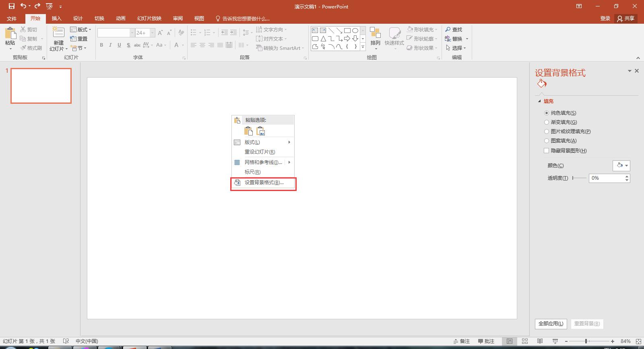
Task: Open the Insert (插入) ribbon tab
Action: (56, 18)
